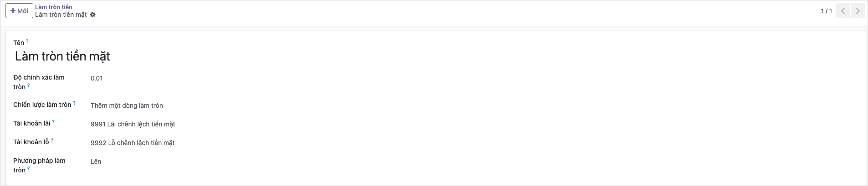Click the 1 / 1 pager counter
Viewport: 868px width, 186px height.
coord(826,11)
